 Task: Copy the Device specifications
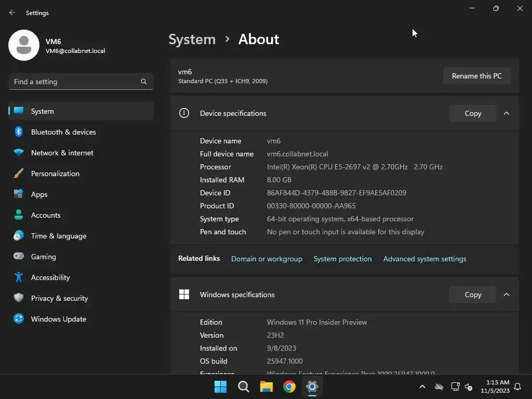(x=473, y=113)
